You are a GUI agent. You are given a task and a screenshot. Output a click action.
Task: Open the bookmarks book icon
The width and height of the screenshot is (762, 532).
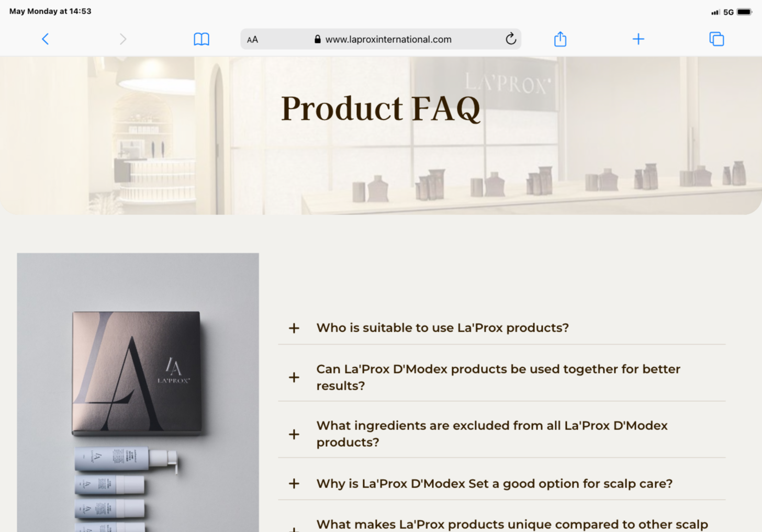(x=201, y=39)
